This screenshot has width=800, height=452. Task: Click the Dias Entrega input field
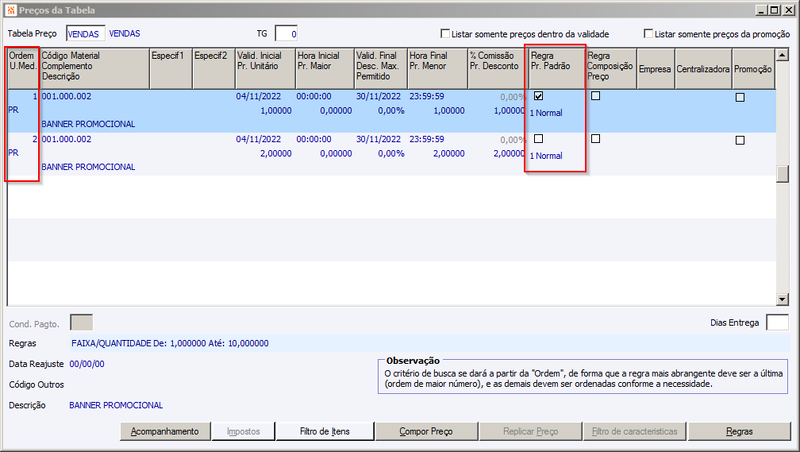pos(778,323)
